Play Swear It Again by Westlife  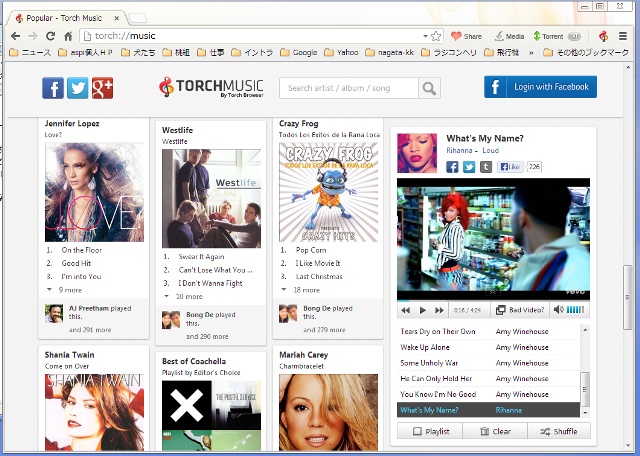[x=201, y=256]
